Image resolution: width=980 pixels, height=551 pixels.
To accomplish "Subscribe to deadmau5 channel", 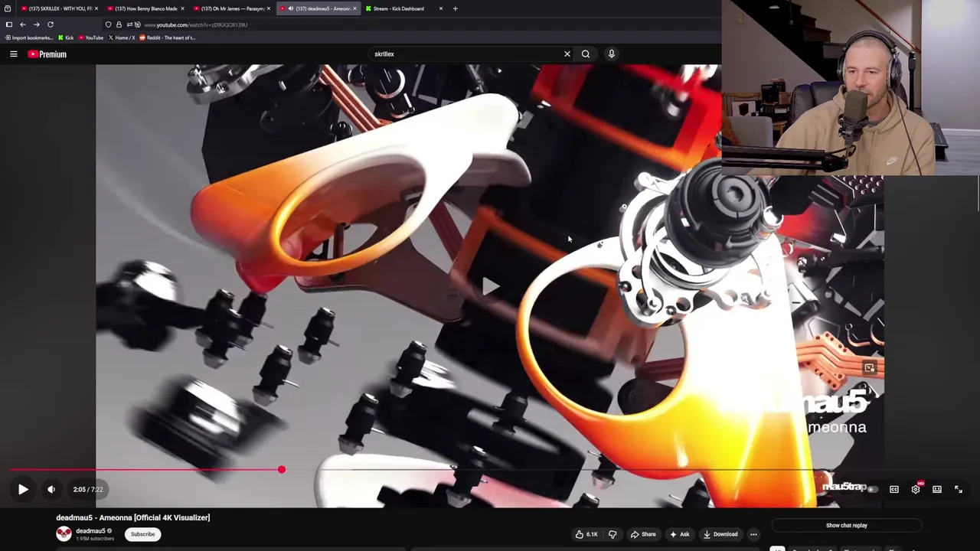I will coord(142,534).
